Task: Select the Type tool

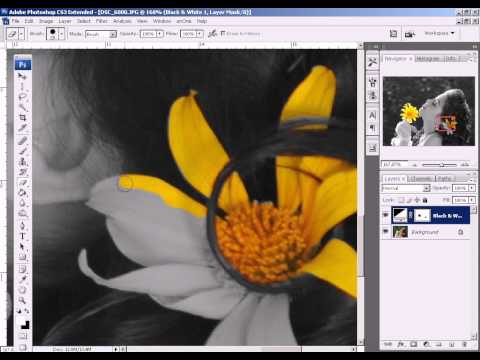Action: pos(22,236)
